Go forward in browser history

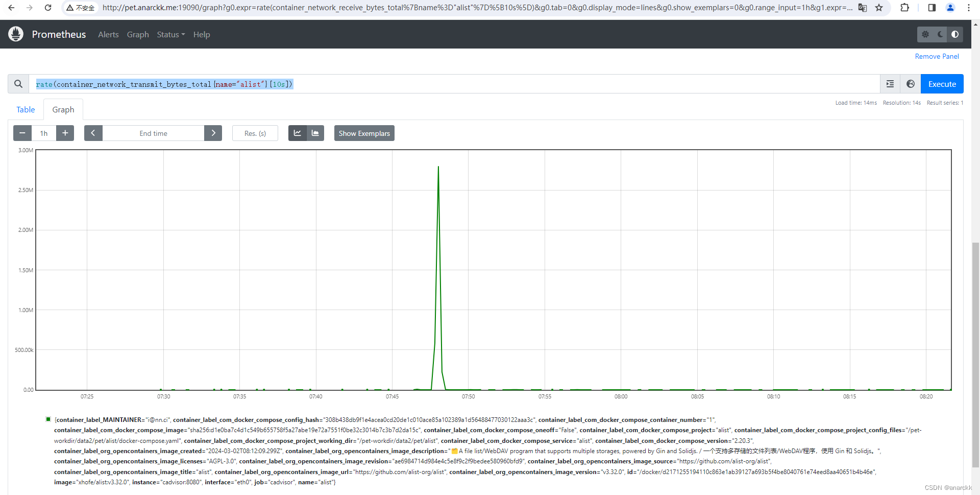click(30, 8)
